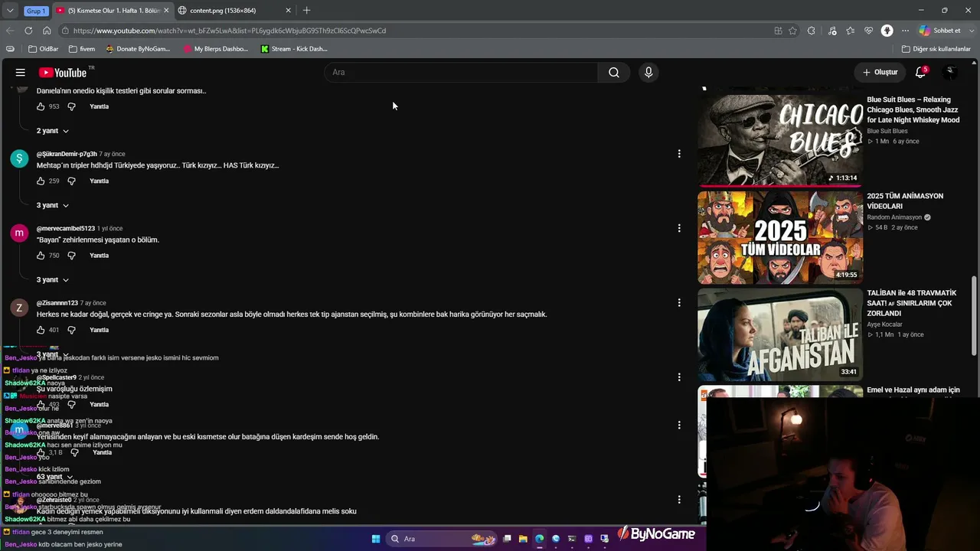
Task: Open the Taliban ile Afganistan thumbnail
Action: 780,334
